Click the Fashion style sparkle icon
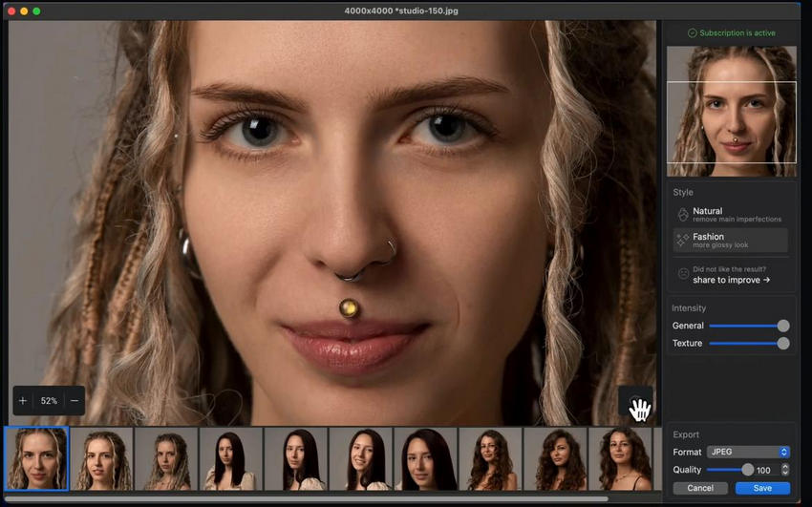812x507 pixels. [682, 241]
